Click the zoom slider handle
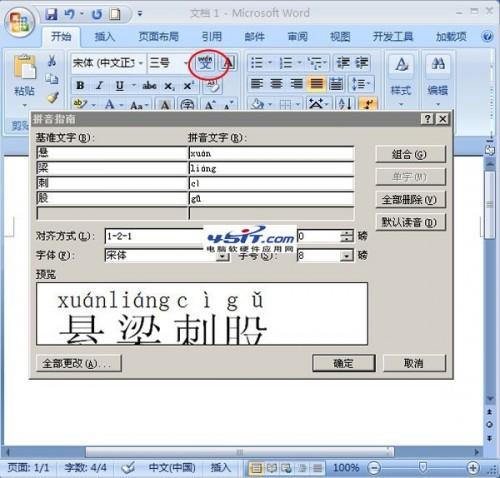The image size is (500, 478). pyautogui.click(x=423, y=467)
